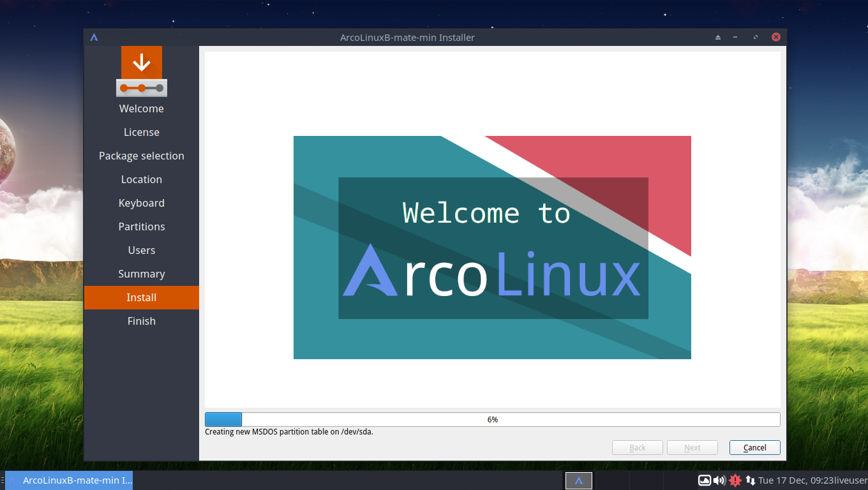Click the Back button

638,448
